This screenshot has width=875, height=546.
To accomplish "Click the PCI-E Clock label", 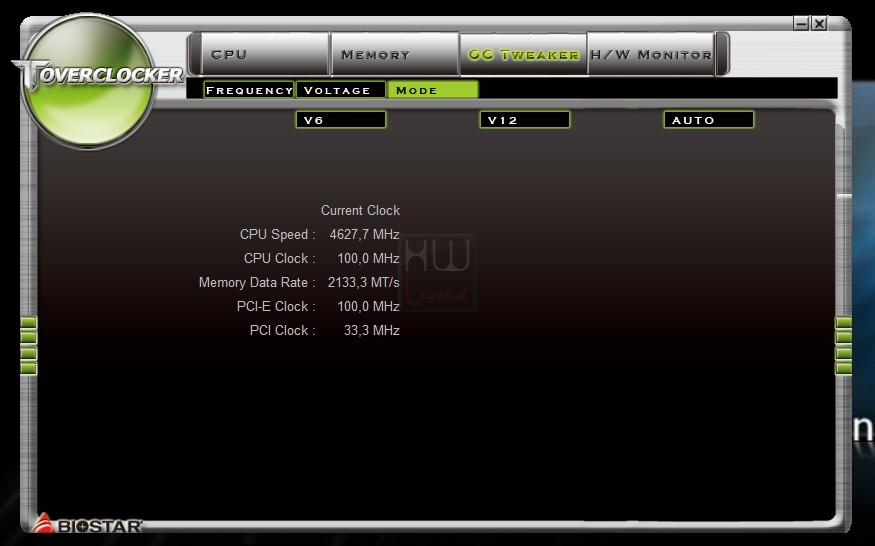I will 276,306.
